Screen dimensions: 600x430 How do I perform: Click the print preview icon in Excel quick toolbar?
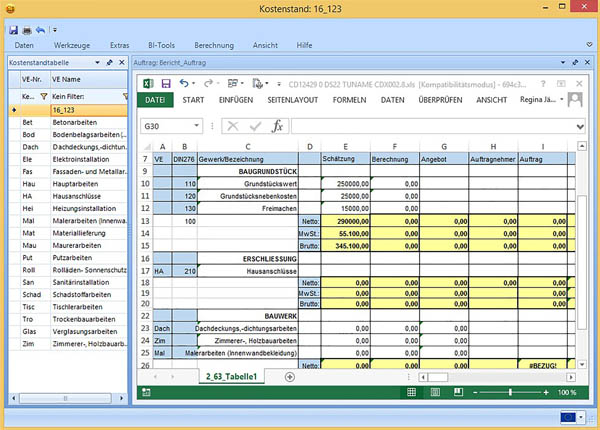pos(258,83)
